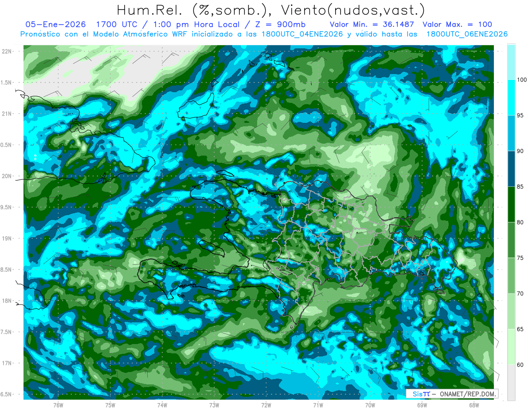
Task: Click the palest green 60–65 colorbar segment
Action: click(x=511, y=347)
